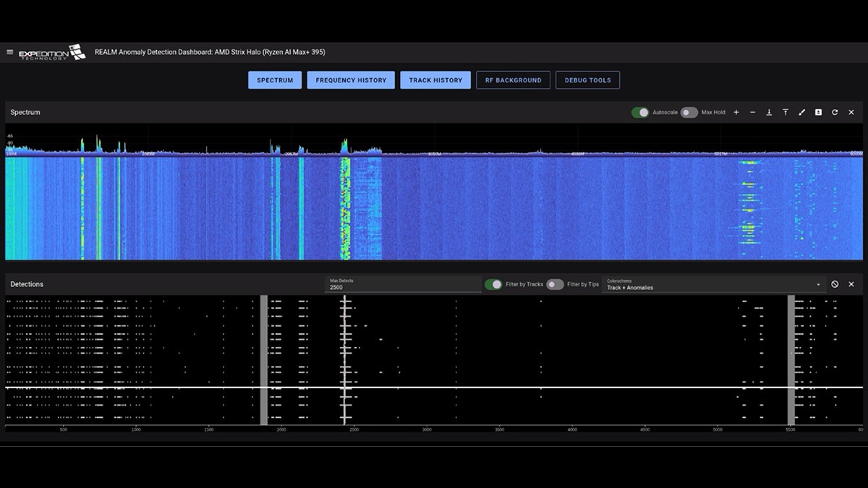Click the 2500 label on the Detections axis

tap(354, 429)
